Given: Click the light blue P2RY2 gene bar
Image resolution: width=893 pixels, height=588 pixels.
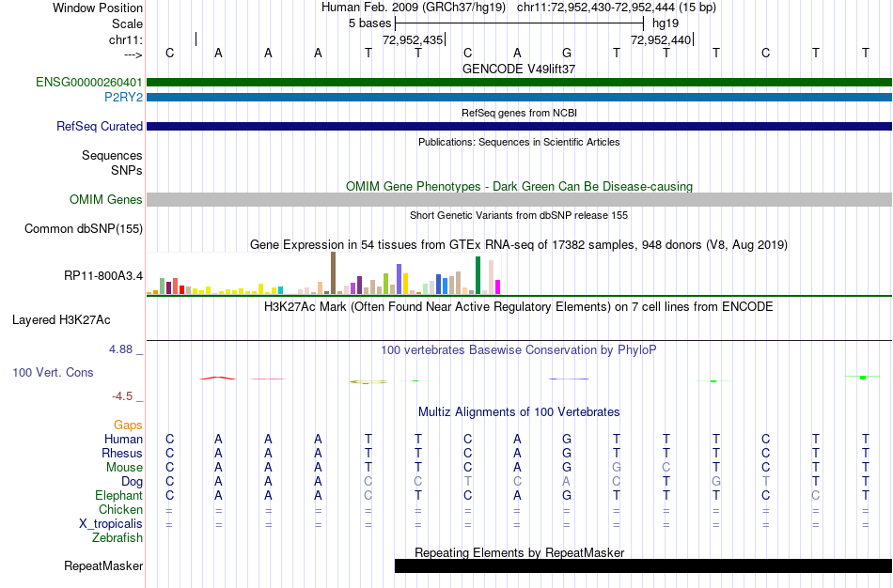Looking at the screenshot, I should (520, 97).
